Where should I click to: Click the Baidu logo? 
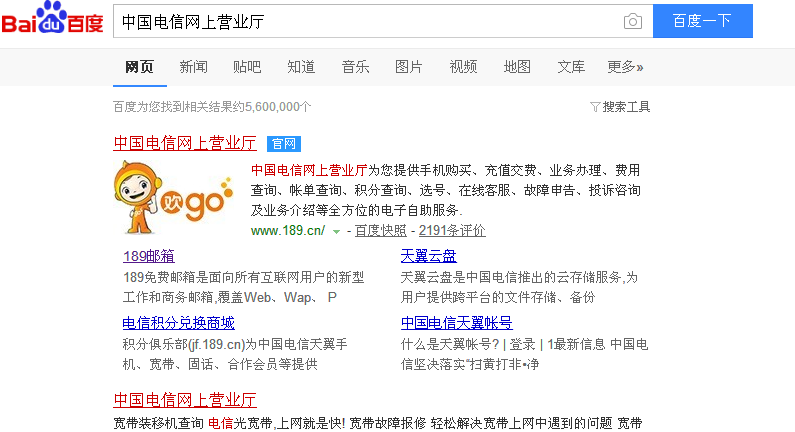52,20
